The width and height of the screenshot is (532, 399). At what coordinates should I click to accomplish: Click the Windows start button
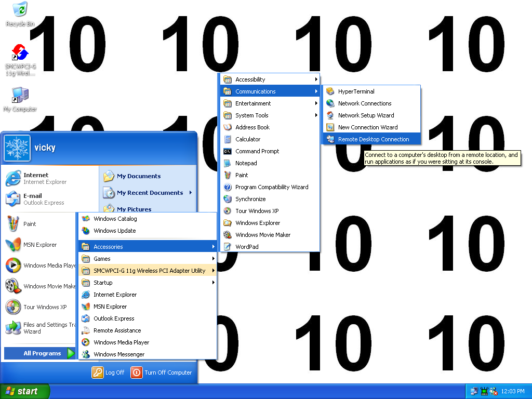click(x=24, y=392)
